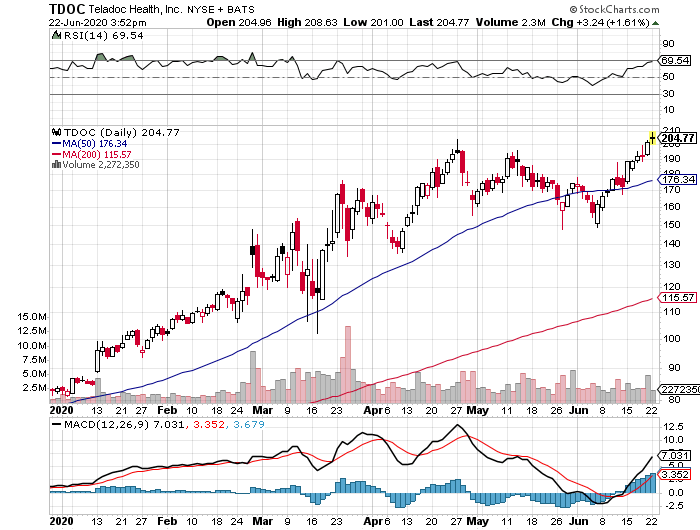This screenshot has height=530, width=700.
Task: Click the 176.34 MA(50) value tag
Action: [x=677, y=180]
